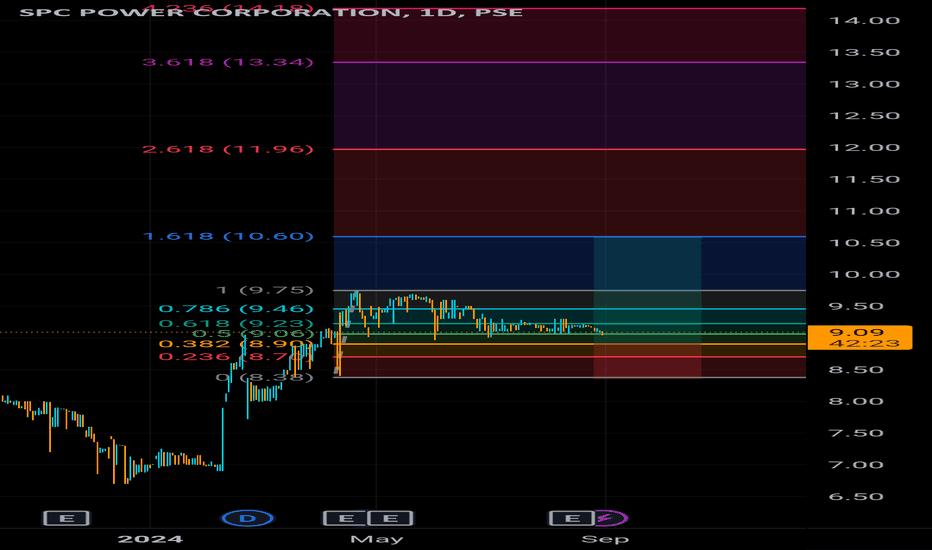Screen dimensions: 932x550
Task: Click the Sep time axis label
Action: point(605,539)
